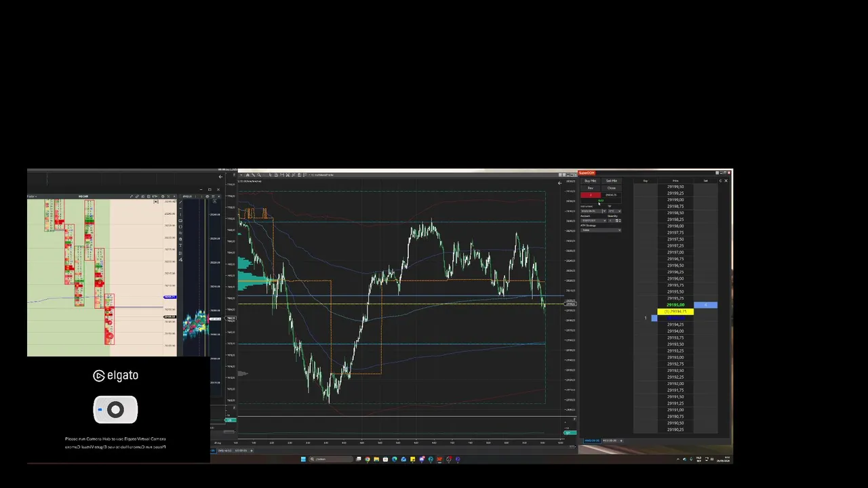
Task: Open the TIF dropdown in SuperDOM
Action: click(614, 211)
